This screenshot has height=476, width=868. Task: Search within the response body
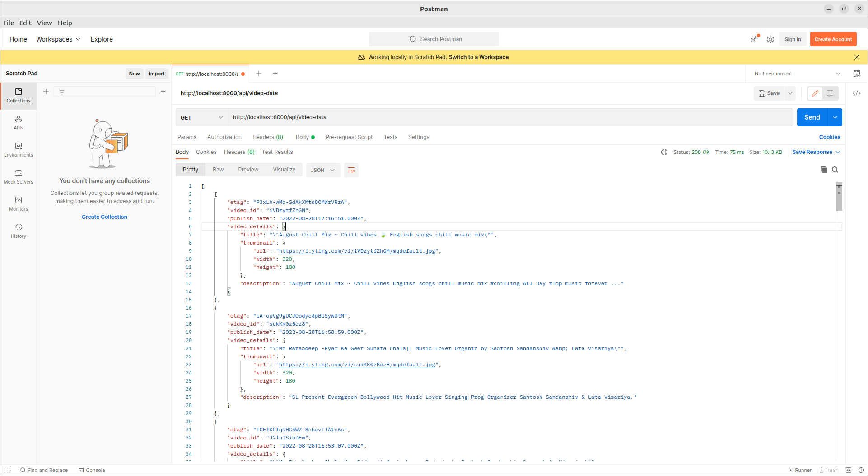(x=835, y=170)
